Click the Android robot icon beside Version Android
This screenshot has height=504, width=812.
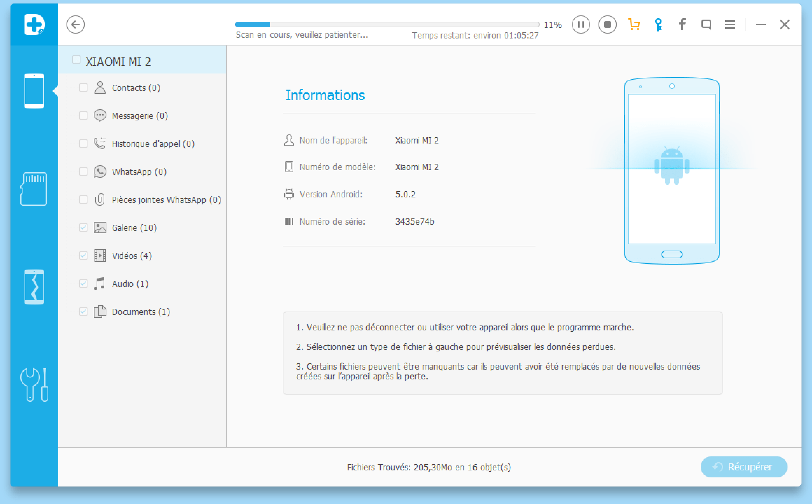289,194
